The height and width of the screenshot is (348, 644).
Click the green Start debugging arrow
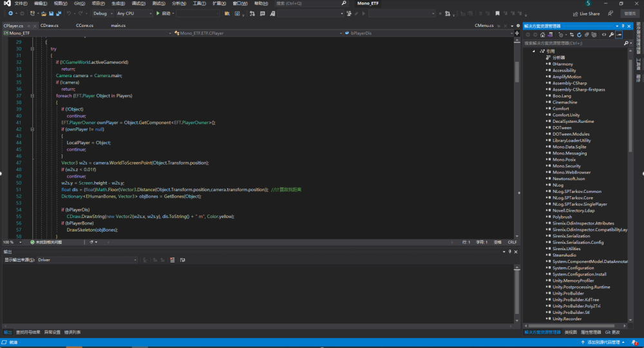156,13
